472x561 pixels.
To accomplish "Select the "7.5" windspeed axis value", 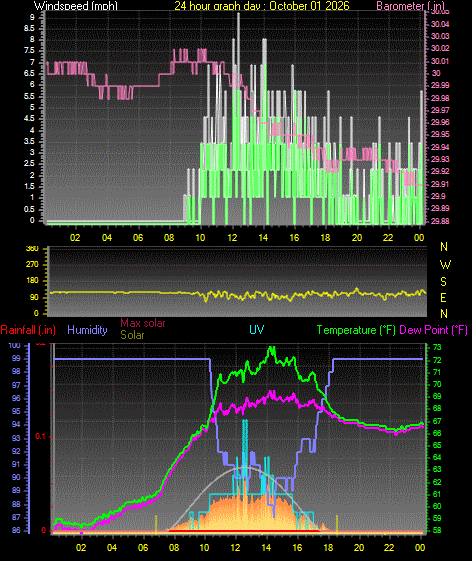I will (29, 51).
